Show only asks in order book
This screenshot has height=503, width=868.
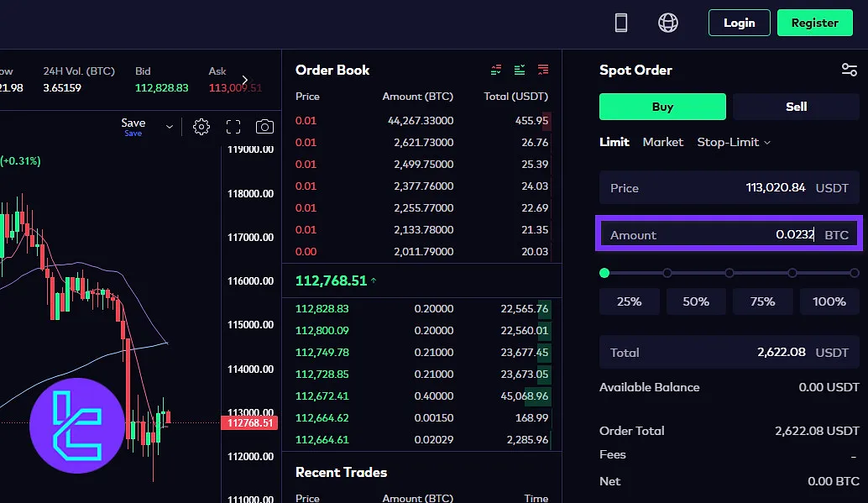(543, 70)
